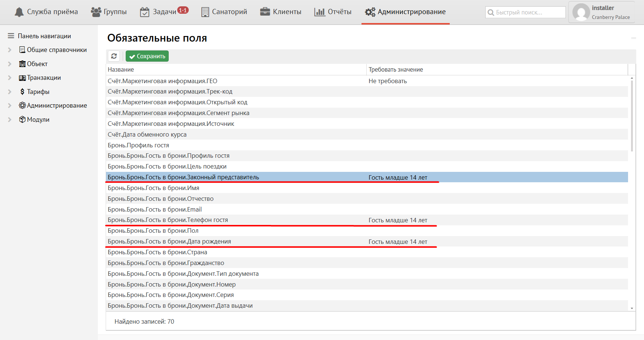Viewport: 644px width, 340px height.
Task: Click the bell icon for Служба приёма
Action: [x=19, y=12]
